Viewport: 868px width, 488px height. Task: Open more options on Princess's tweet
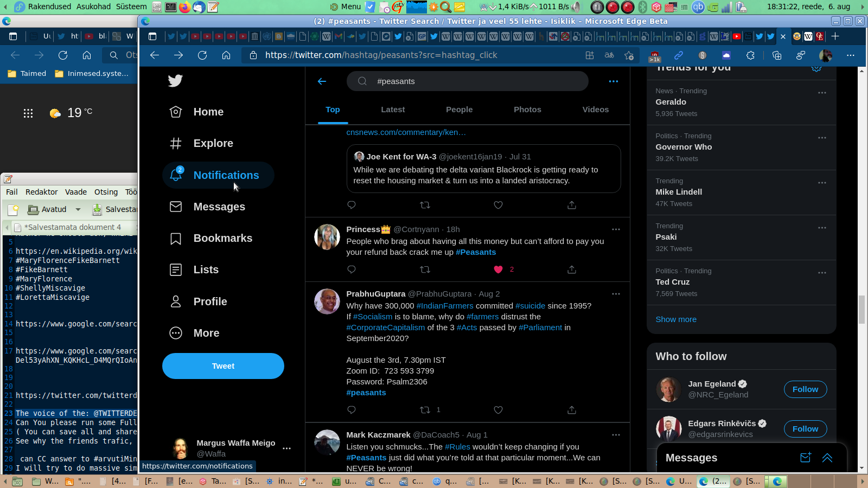pyautogui.click(x=616, y=229)
